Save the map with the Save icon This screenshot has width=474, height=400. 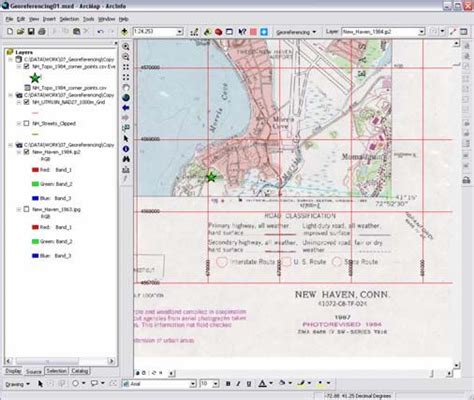coord(31,32)
